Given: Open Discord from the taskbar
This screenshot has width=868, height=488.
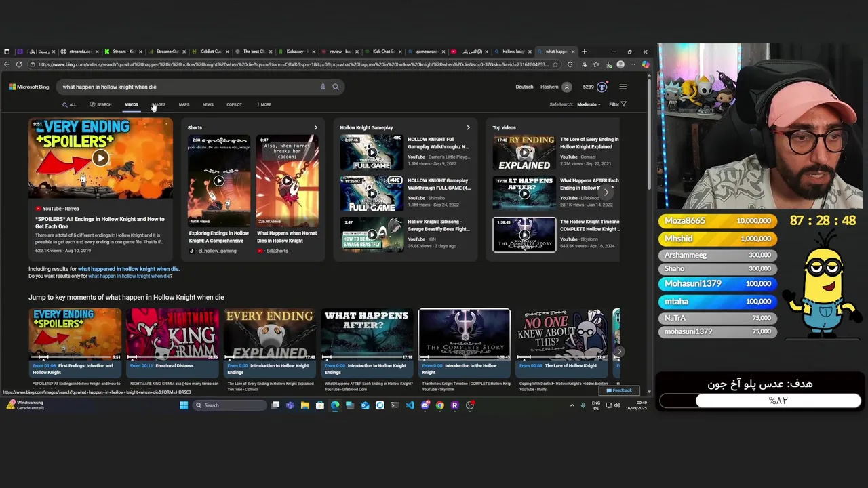Looking at the screenshot, I should click(425, 405).
